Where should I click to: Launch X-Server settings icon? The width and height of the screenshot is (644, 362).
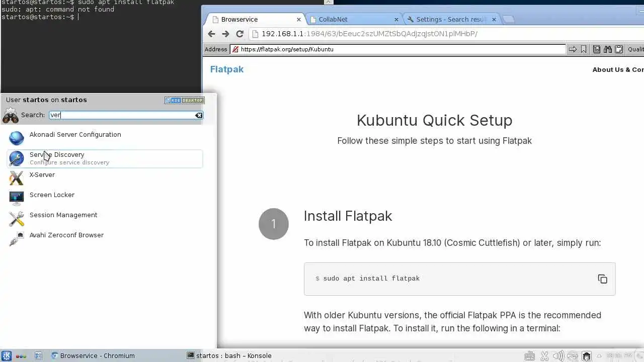pyautogui.click(x=16, y=178)
